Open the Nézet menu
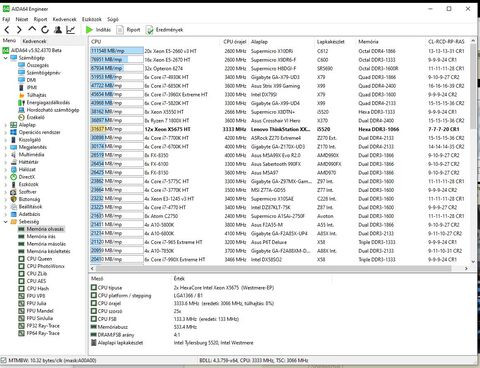This screenshot has width=480, height=368. [22, 19]
